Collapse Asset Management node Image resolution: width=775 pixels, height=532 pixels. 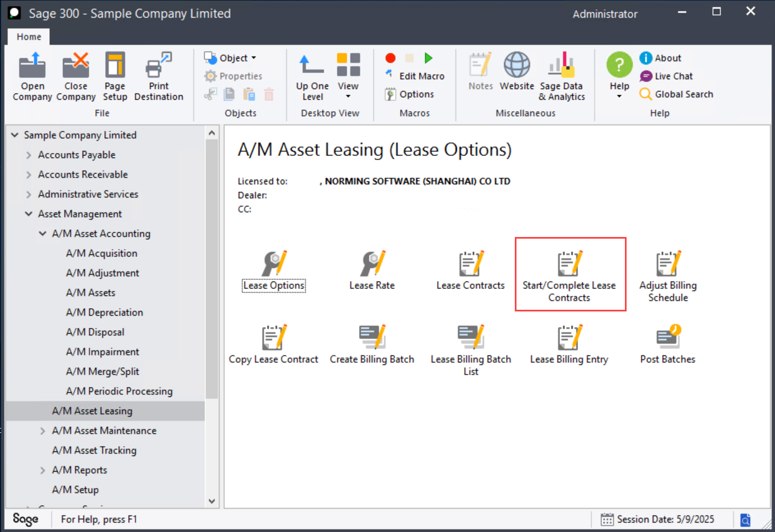(28, 214)
